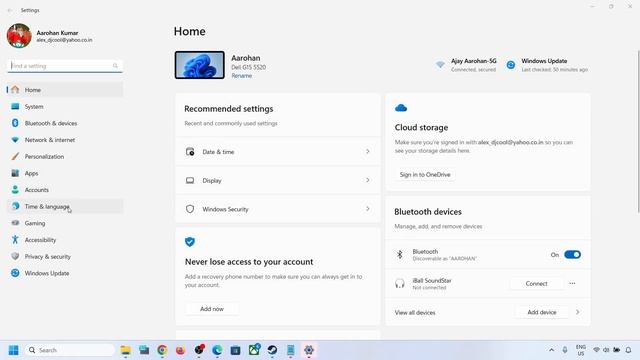The image size is (640, 360).
Task: Open the Xbox app from the taskbar
Action: click(254, 350)
